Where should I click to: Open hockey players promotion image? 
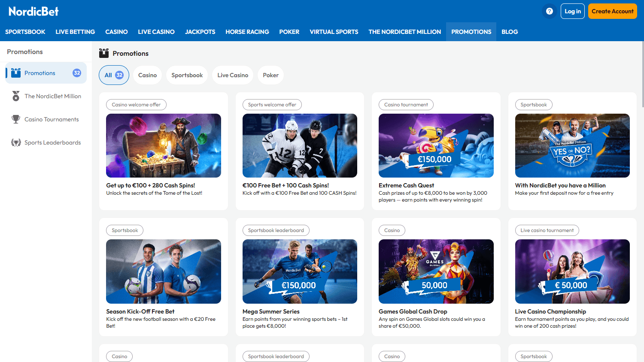tap(300, 145)
